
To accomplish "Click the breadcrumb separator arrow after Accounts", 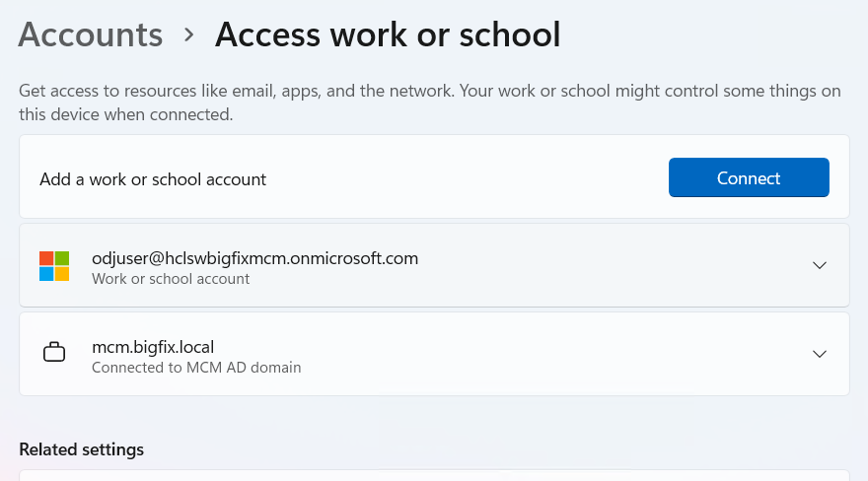I will click(x=189, y=35).
